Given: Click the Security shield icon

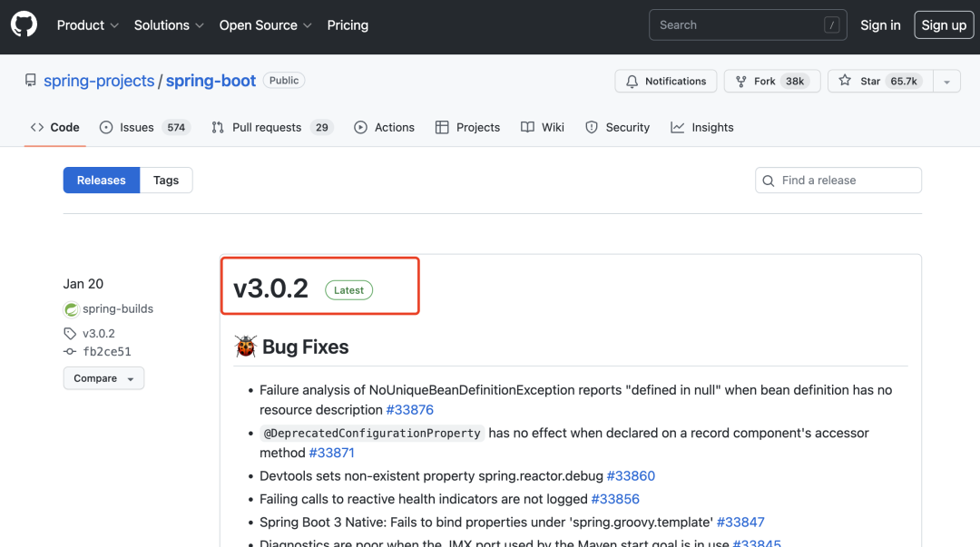Looking at the screenshot, I should (x=592, y=128).
